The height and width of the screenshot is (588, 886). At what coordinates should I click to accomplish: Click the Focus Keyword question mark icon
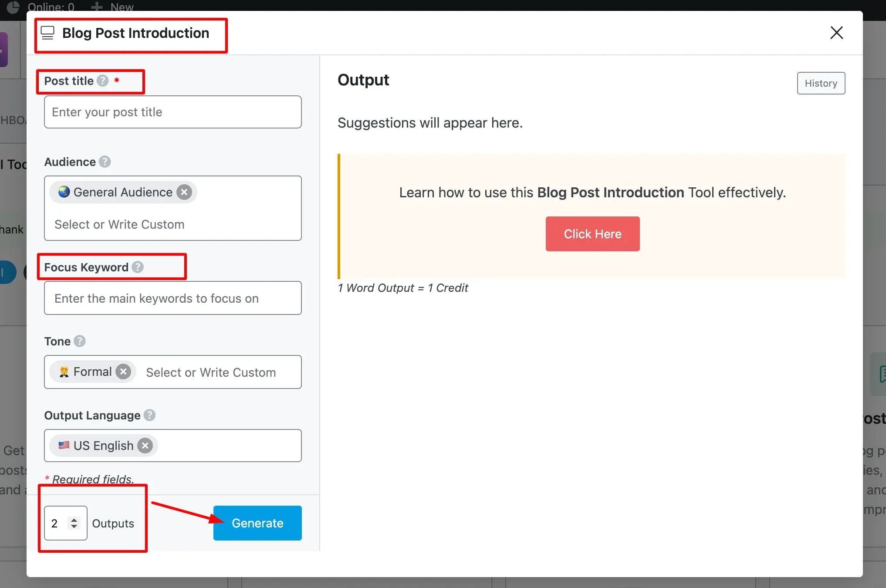138,267
